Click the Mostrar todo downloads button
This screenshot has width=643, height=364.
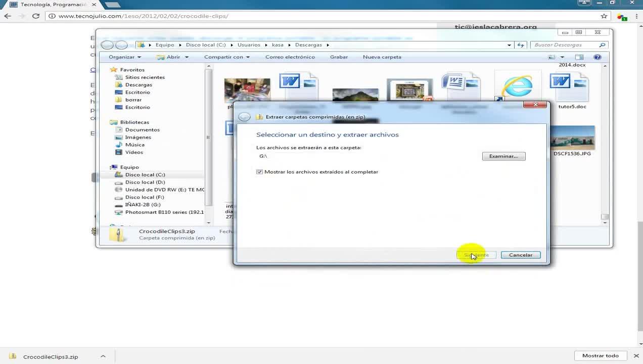pos(600,355)
